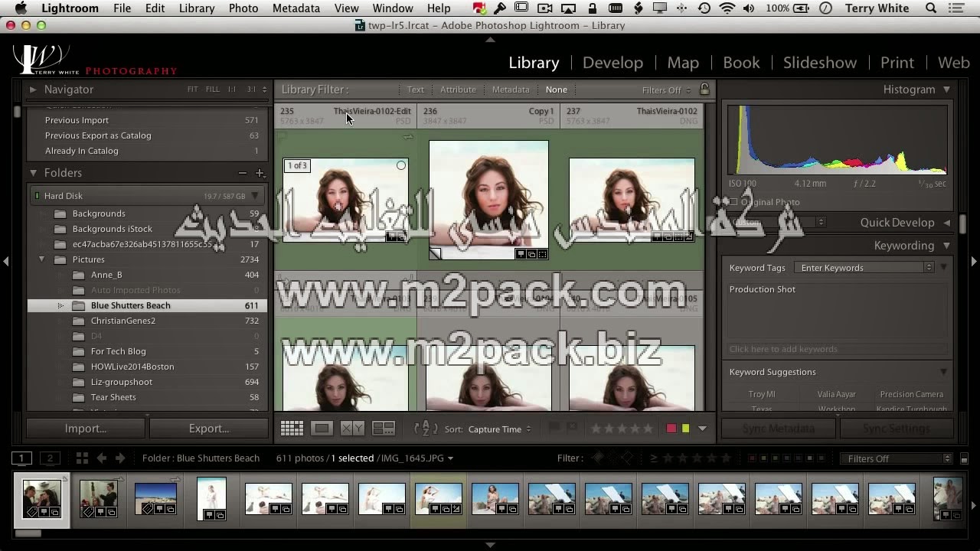
Task: Click the stack badge '1 of 3' on first photo
Action: [297, 165]
